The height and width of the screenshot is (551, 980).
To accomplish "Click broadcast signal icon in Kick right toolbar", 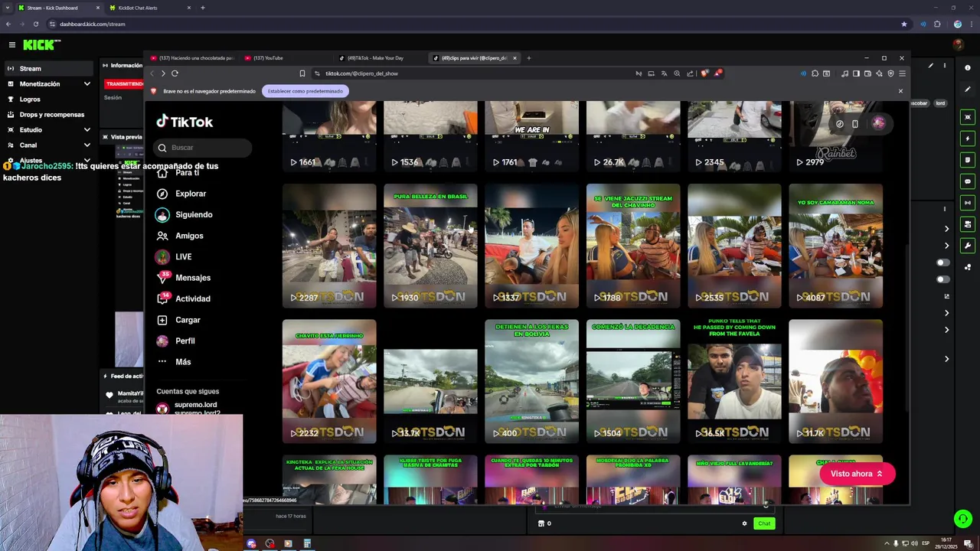I will pyautogui.click(x=968, y=203).
